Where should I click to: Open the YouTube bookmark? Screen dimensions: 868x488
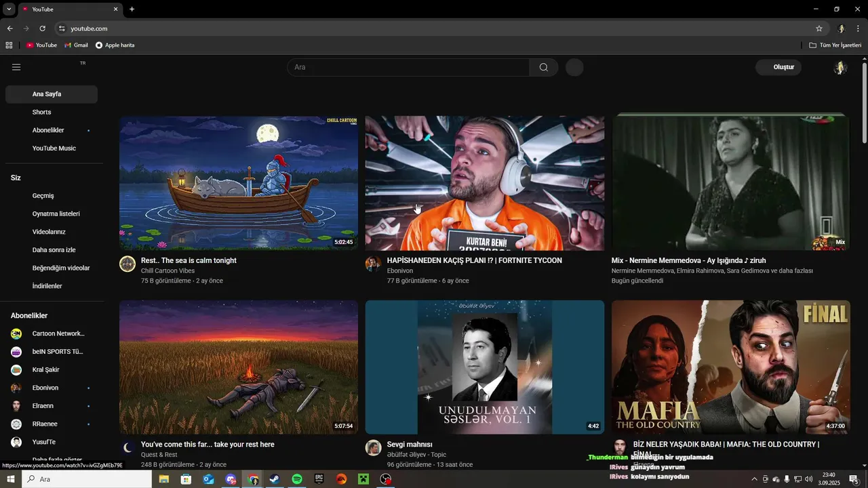[41, 45]
